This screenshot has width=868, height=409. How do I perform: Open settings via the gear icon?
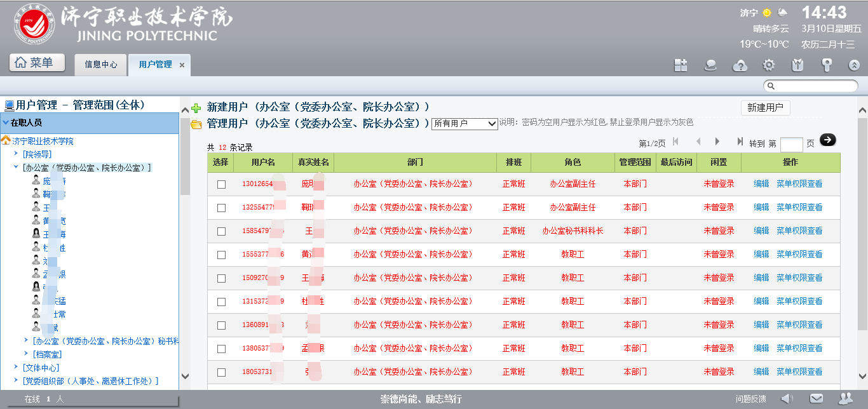769,65
